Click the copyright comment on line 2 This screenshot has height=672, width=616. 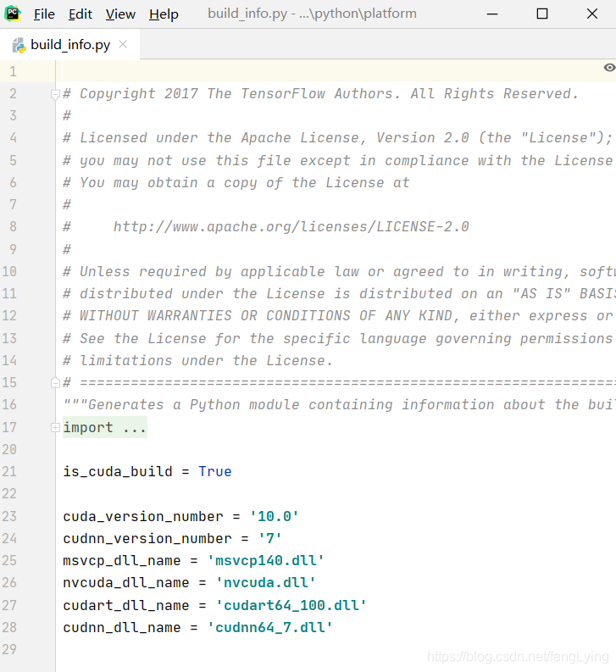pyautogui.click(x=320, y=93)
